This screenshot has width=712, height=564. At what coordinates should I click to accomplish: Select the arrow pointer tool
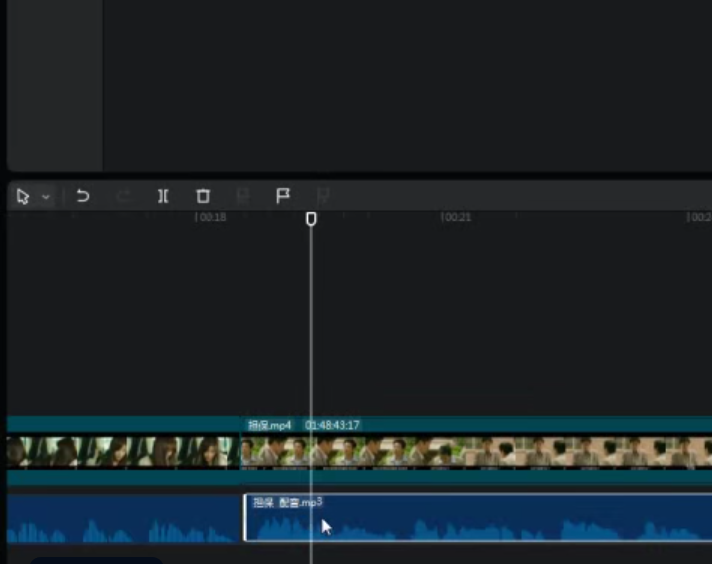tap(23, 197)
